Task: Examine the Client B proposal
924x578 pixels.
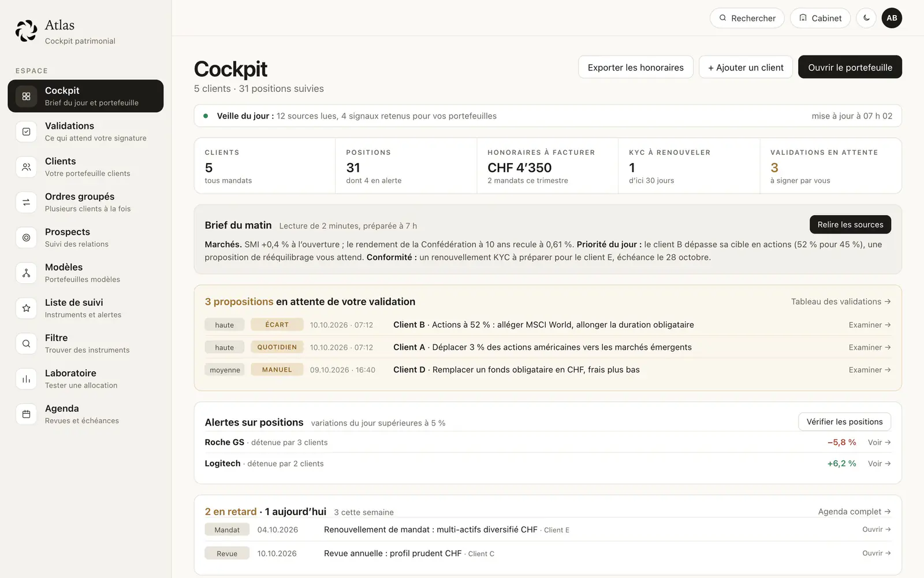Action: click(x=870, y=325)
